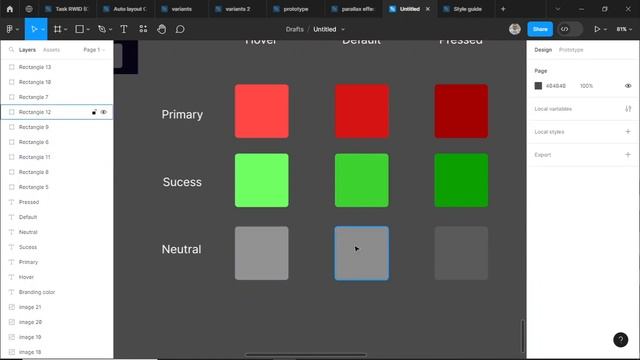Click the 484848 hex color field
640x360 pixels.
tap(556, 86)
